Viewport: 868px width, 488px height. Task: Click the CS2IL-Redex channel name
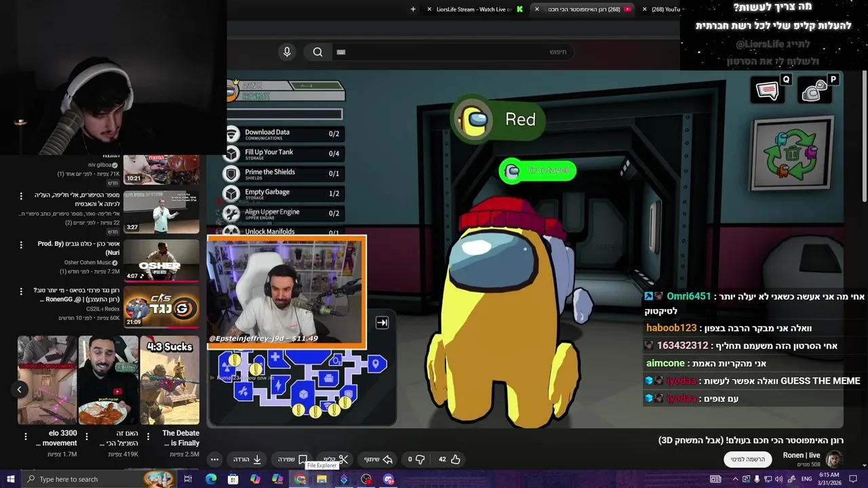tap(103, 309)
